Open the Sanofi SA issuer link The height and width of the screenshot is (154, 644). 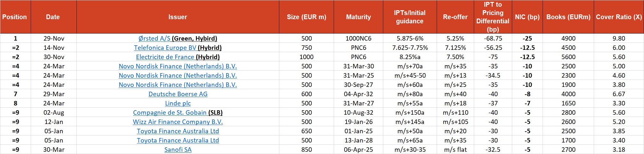pos(178,150)
